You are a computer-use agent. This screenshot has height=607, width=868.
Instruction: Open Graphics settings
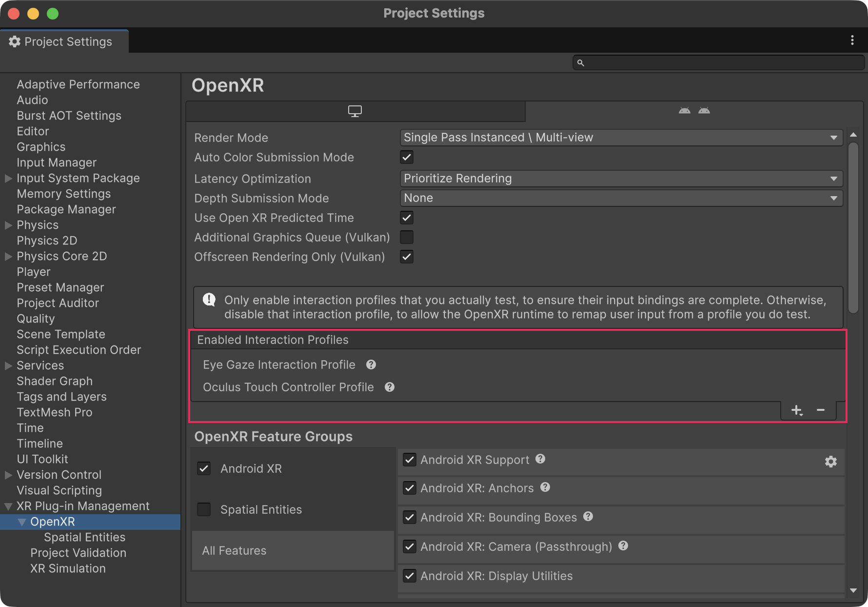click(41, 147)
